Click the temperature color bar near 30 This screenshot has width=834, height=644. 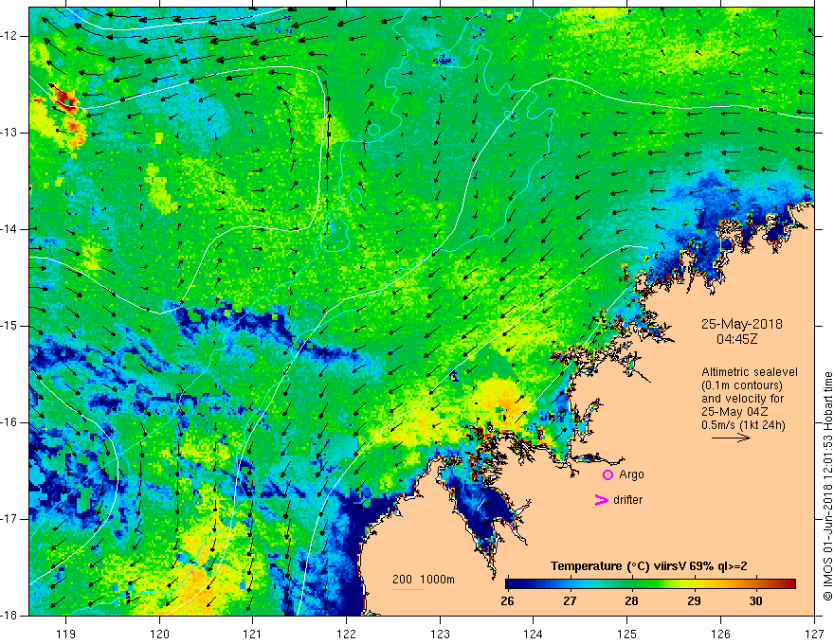(756, 584)
